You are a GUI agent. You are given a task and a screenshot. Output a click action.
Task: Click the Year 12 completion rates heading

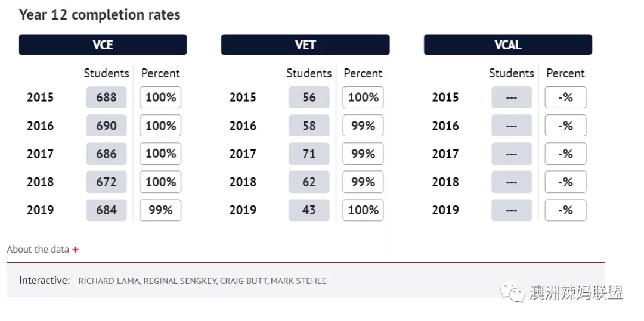click(x=100, y=15)
